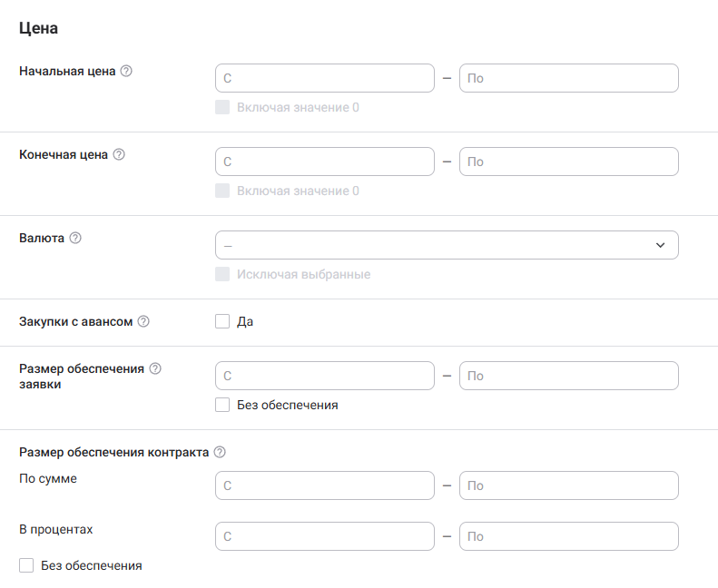Image resolution: width=718 pixels, height=588 pixels.
Task: Click help icon for Размер обеспечения контракта
Action: [x=219, y=452]
